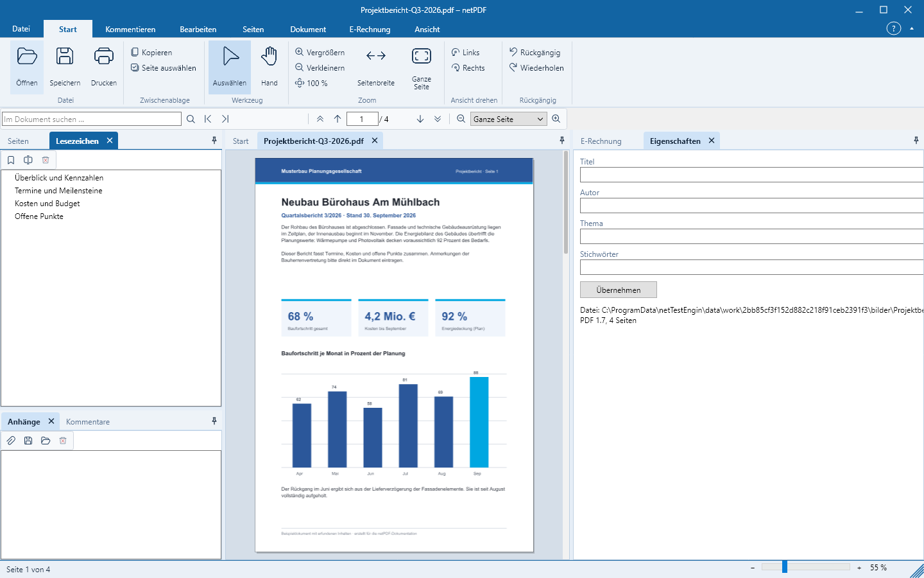Add bookmark icon in Lesezeichen panel
Screen dimensions: 924x578
click(11, 160)
